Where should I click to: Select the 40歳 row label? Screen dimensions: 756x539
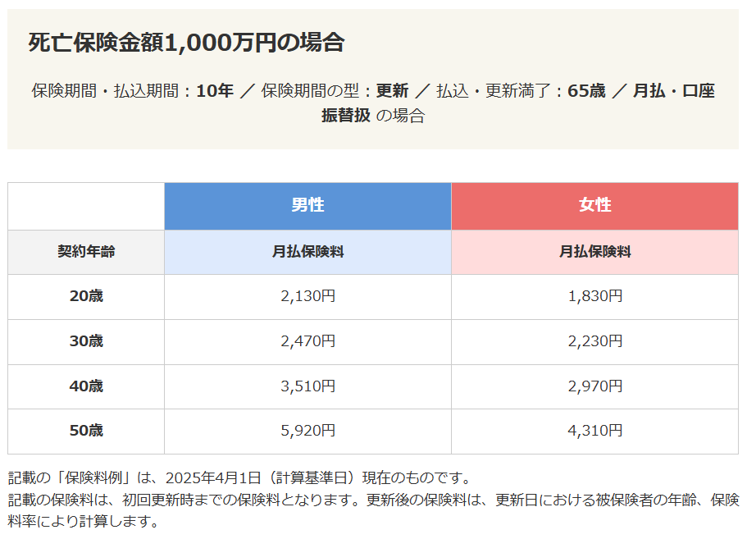coord(86,386)
